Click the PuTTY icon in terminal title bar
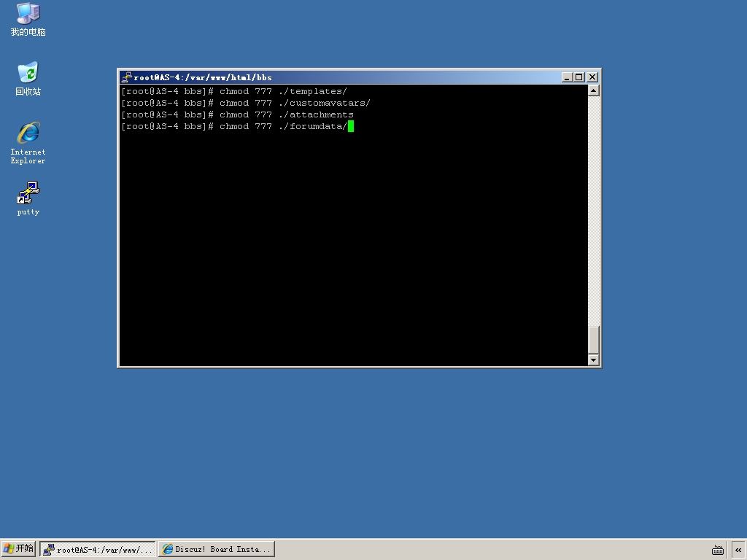Screen dimensions: 747x560 [126, 77]
